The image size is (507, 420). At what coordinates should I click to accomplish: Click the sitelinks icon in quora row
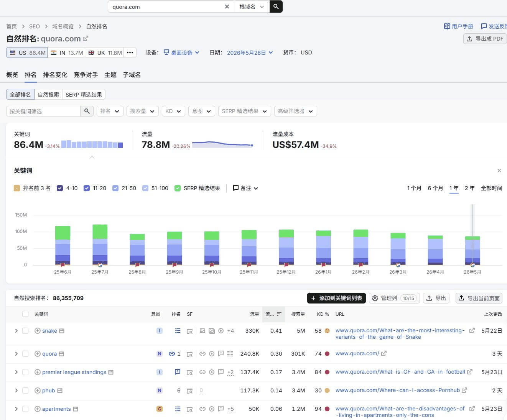[x=172, y=354]
